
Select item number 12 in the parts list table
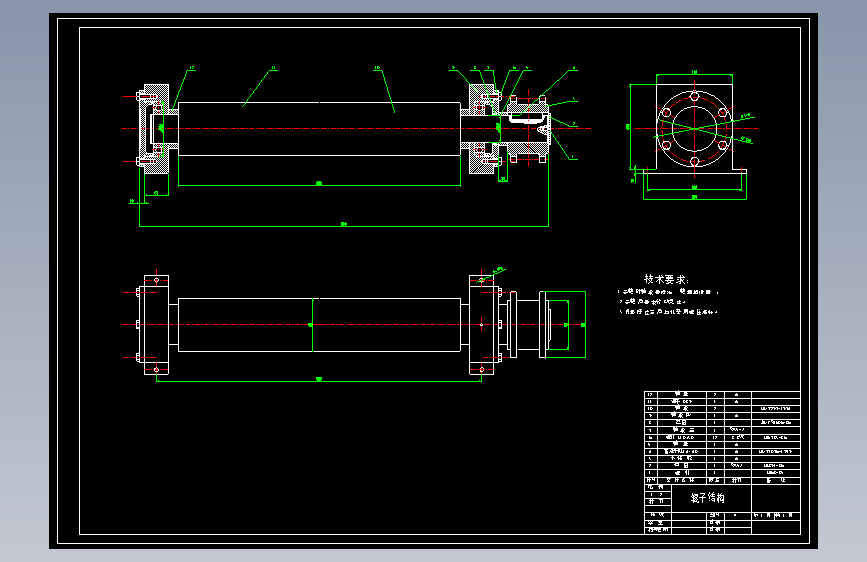[x=650, y=394]
